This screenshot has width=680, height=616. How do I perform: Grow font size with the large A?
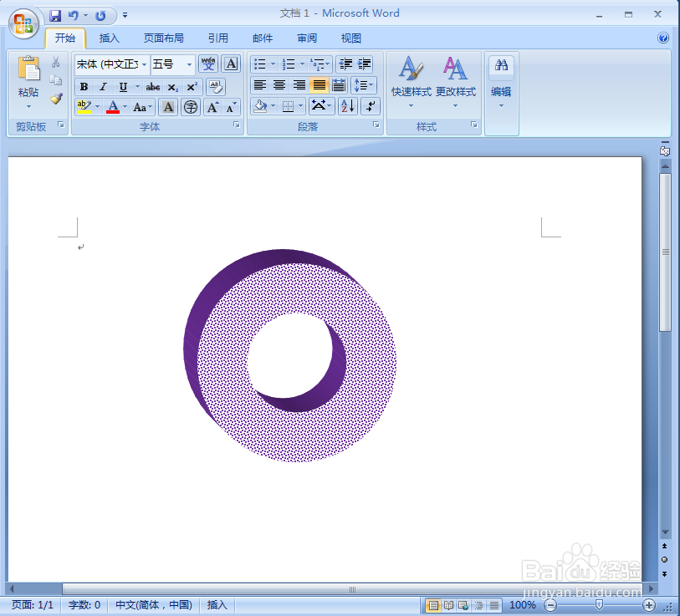[212, 107]
